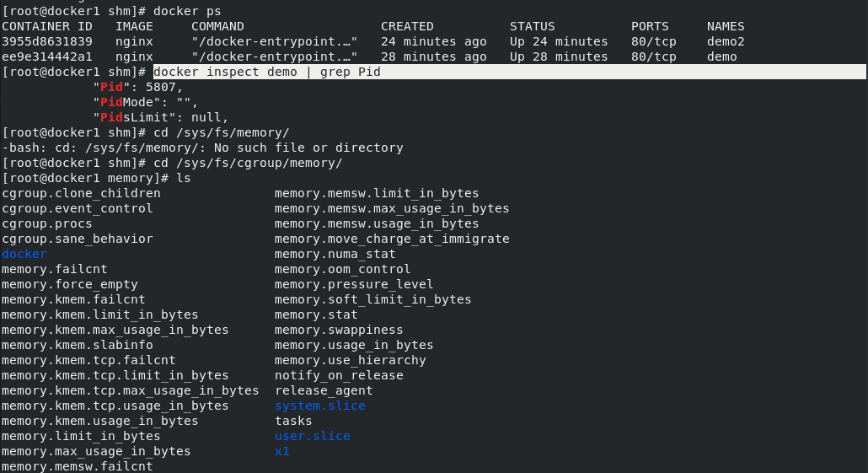Click memory.soft_limit_in_bytes file name
This screenshot has height=473, width=868.
click(x=372, y=299)
